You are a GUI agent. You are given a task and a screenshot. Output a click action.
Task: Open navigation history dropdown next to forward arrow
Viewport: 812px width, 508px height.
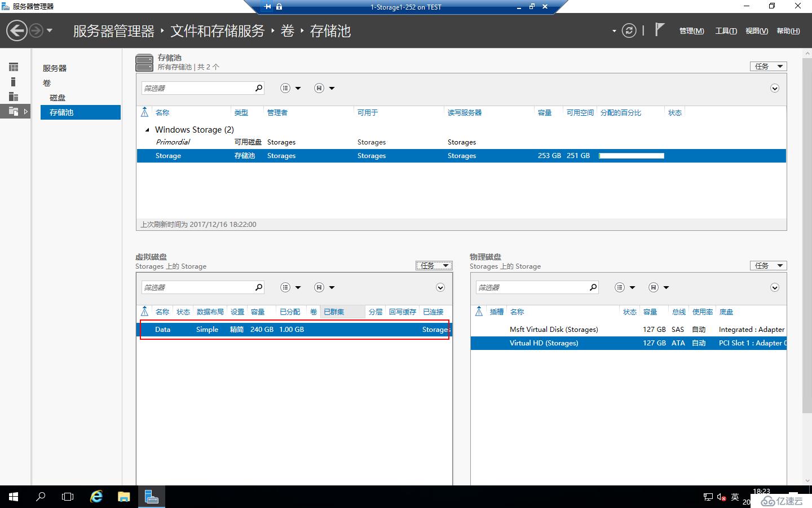50,30
